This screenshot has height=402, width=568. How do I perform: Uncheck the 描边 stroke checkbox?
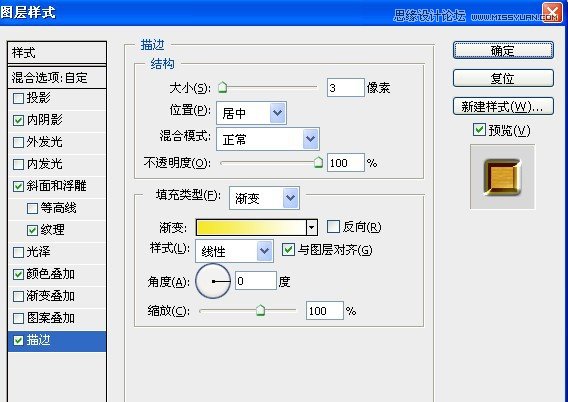[x=18, y=340]
